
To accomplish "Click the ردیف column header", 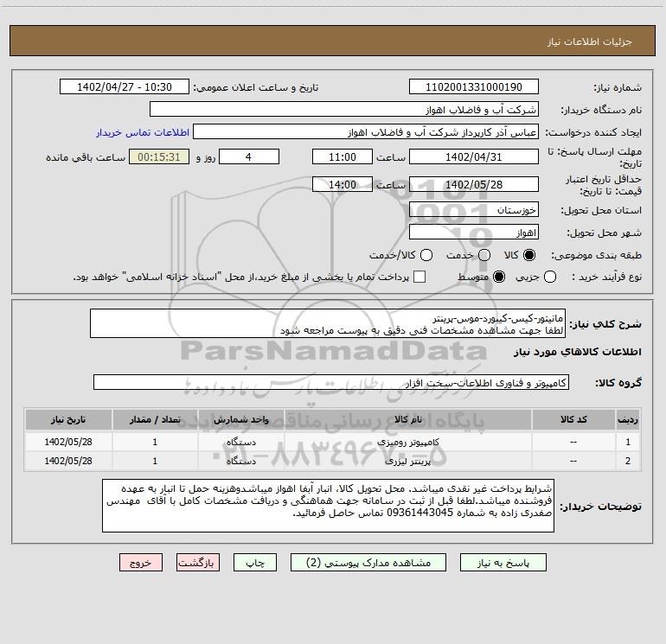I will click(x=628, y=419).
